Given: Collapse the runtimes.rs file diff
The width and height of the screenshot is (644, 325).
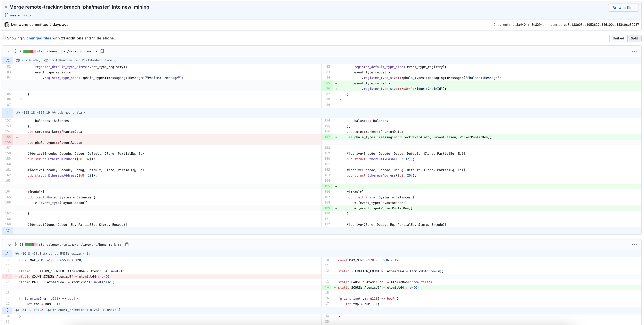Looking at the screenshot, I should click(9, 51).
